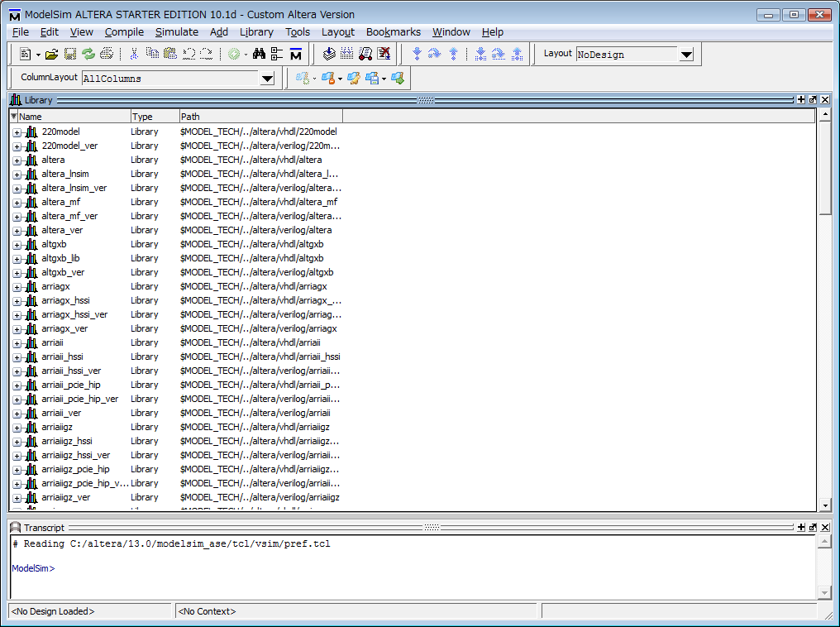Expand the altera_mf library node
The image size is (840, 627).
coord(17,203)
